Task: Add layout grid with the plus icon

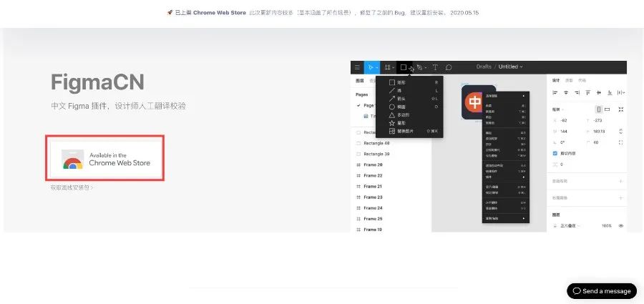Action: (x=621, y=198)
